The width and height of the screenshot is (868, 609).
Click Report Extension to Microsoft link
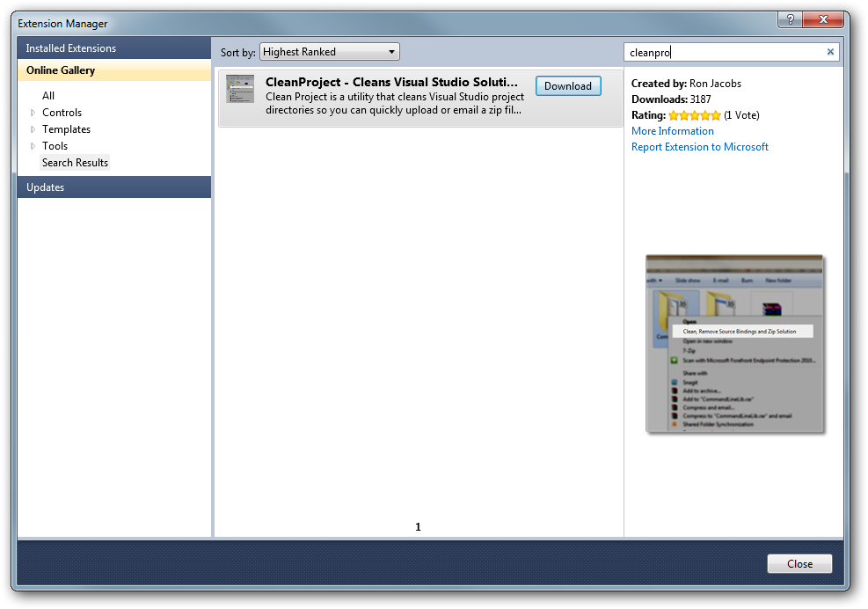point(699,147)
